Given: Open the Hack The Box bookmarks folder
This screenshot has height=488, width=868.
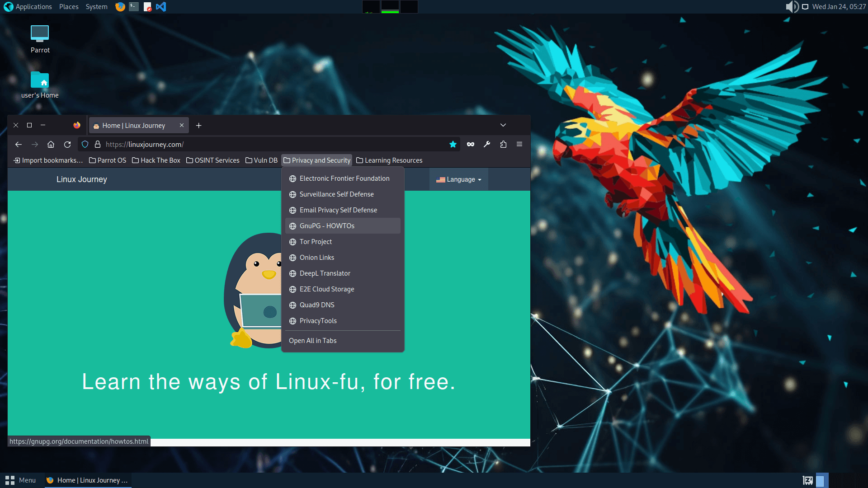Looking at the screenshot, I should tap(156, 160).
